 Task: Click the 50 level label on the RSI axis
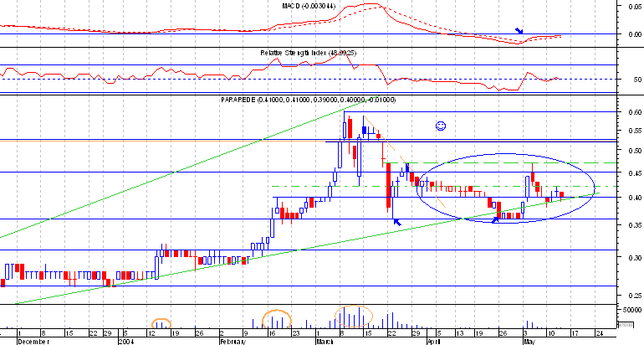(636, 80)
